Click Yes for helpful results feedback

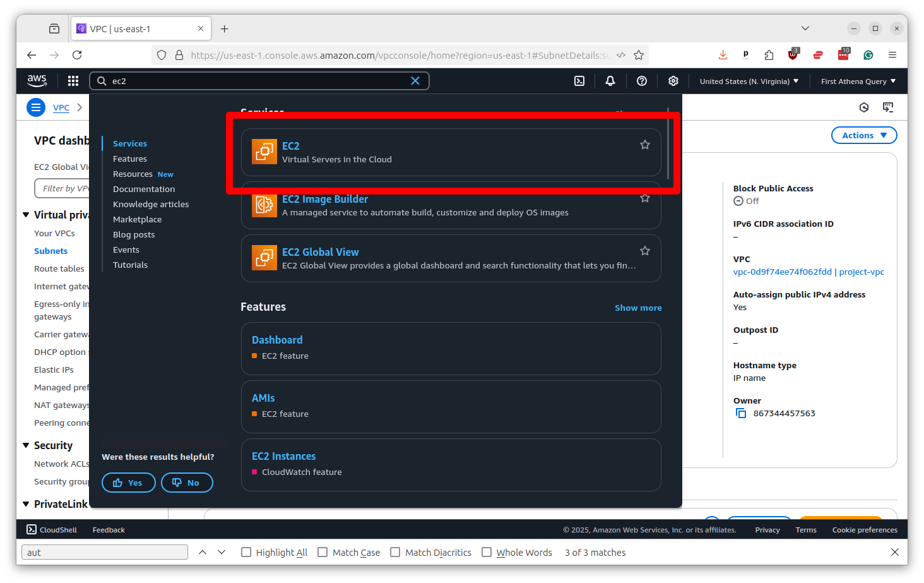(x=128, y=482)
